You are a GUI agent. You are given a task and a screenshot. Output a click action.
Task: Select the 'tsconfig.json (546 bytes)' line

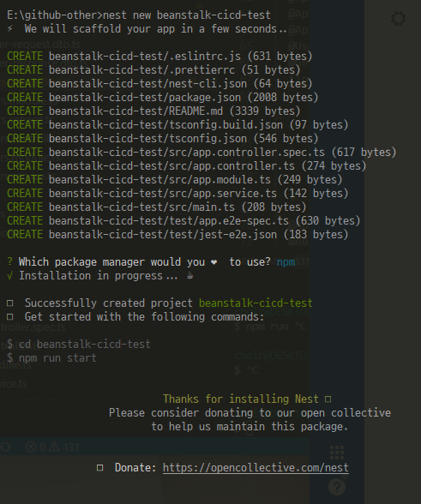(x=162, y=139)
